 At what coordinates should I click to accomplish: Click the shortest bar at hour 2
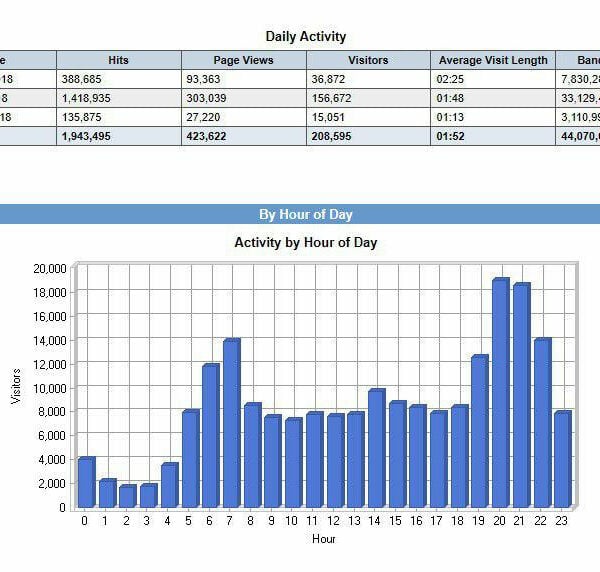click(x=128, y=496)
